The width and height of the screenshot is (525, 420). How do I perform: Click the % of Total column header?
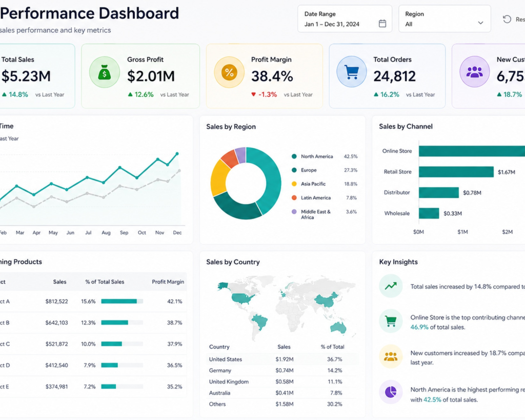click(x=332, y=347)
